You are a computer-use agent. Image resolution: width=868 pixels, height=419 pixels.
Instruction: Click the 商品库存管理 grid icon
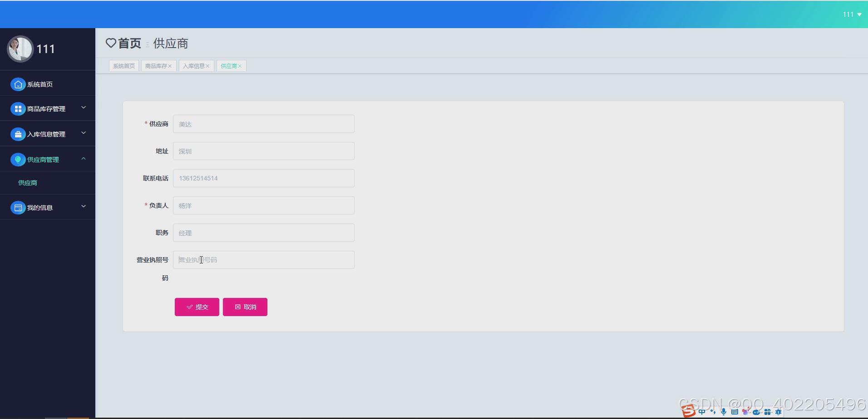click(x=18, y=108)
